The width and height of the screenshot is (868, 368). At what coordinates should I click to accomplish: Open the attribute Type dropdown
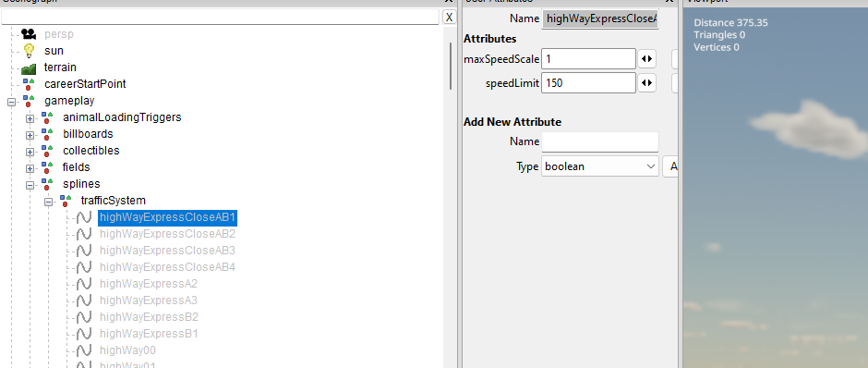click(x=600, y=166)
